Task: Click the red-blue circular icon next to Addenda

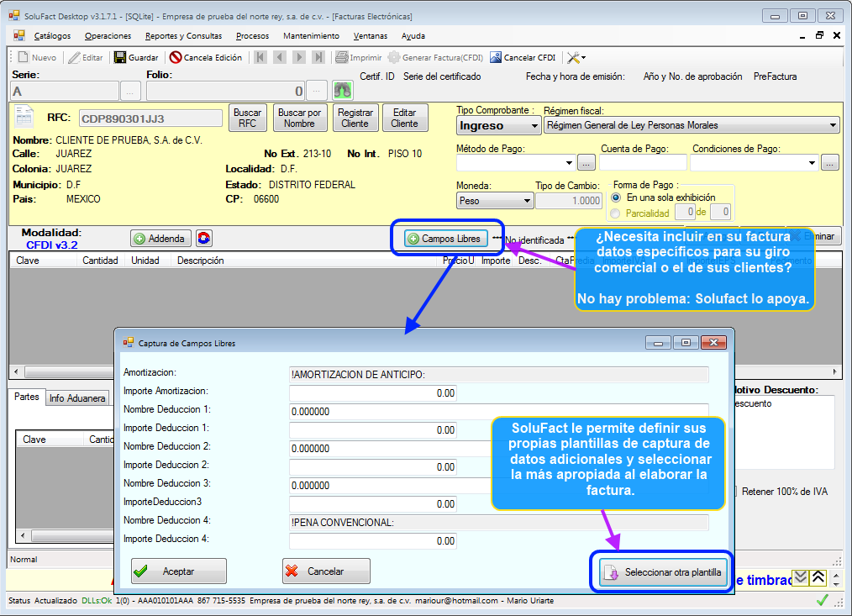Action: pyautogui.click(x=204, y=238)
